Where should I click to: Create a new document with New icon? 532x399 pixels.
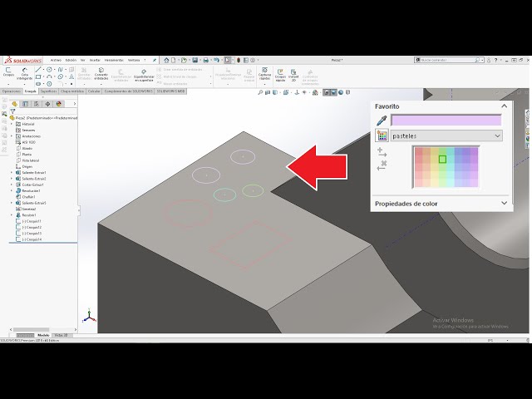(174, 60)
